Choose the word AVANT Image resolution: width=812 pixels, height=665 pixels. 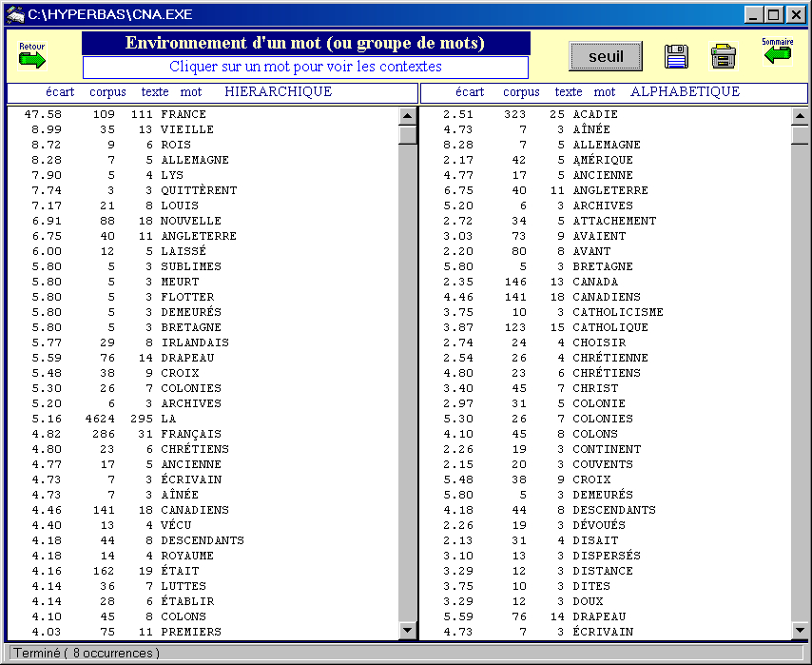(591, 251)
